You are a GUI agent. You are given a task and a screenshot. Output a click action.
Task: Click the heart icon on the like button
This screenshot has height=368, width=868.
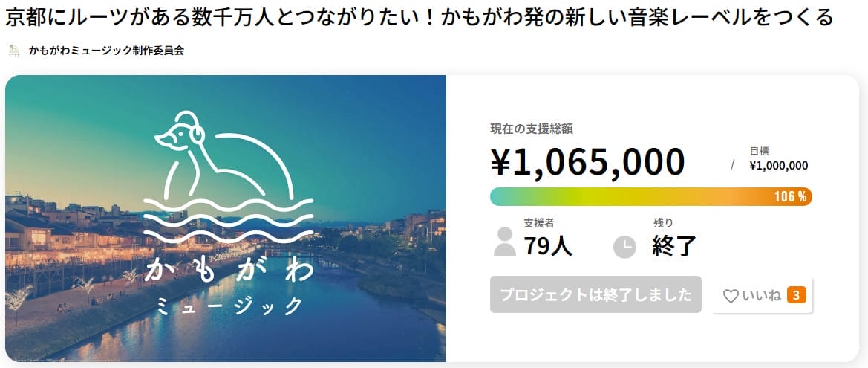point(731,296)
